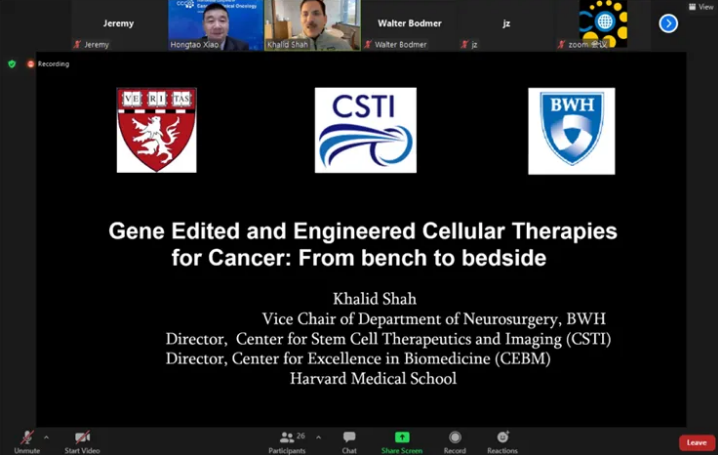The image size is (718, 455).
Task: Click the slide title 'Gene Edited and Engineered Cellular Therapies'
Action: (x=363, y=231)
